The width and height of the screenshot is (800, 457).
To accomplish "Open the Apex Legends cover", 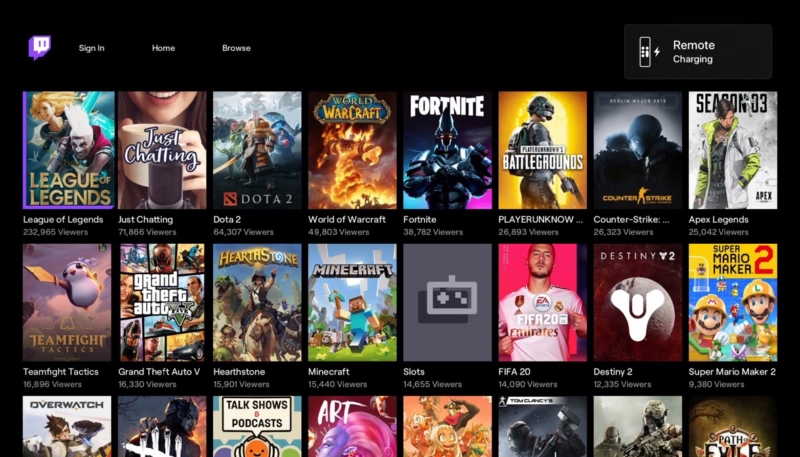I will (x=733, y=150).
